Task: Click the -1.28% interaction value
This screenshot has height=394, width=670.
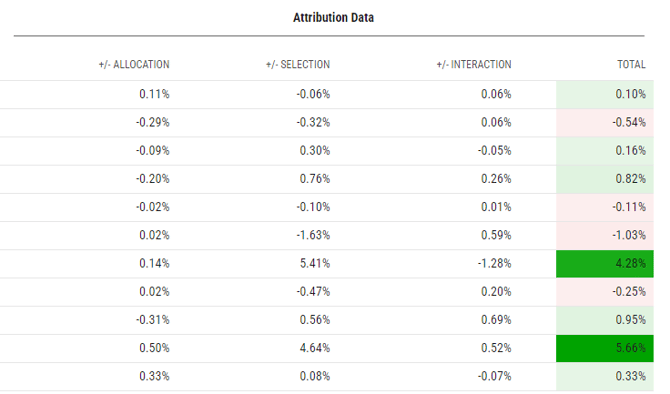Action: pos(494,264)
